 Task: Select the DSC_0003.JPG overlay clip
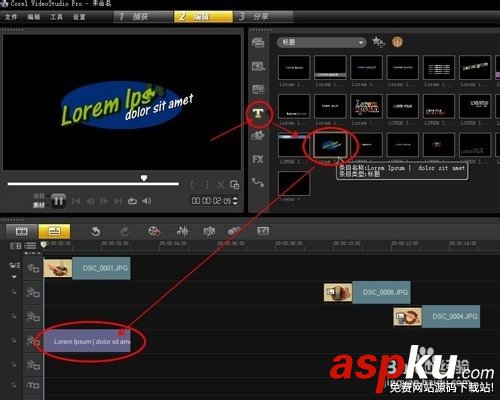(367, 293)
